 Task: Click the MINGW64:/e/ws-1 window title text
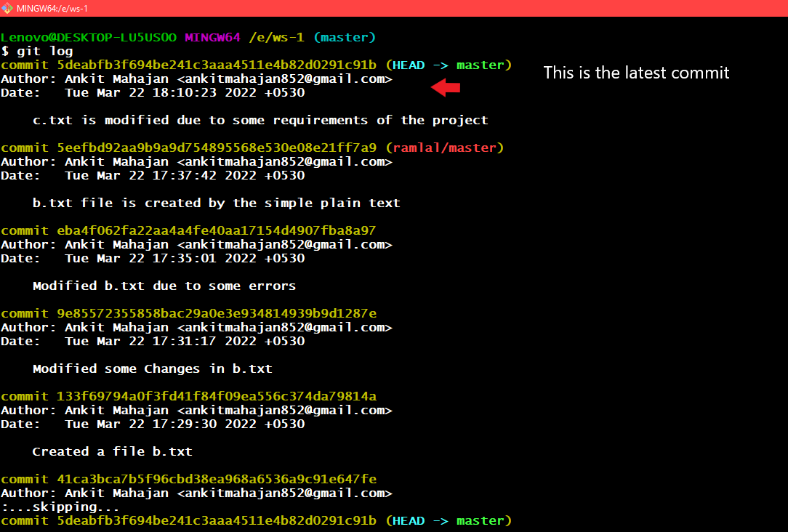click(52, 9)
